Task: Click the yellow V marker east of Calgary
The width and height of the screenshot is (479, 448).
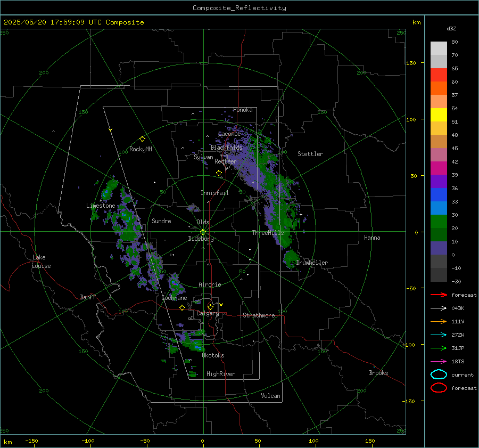Action: point(221,305)
